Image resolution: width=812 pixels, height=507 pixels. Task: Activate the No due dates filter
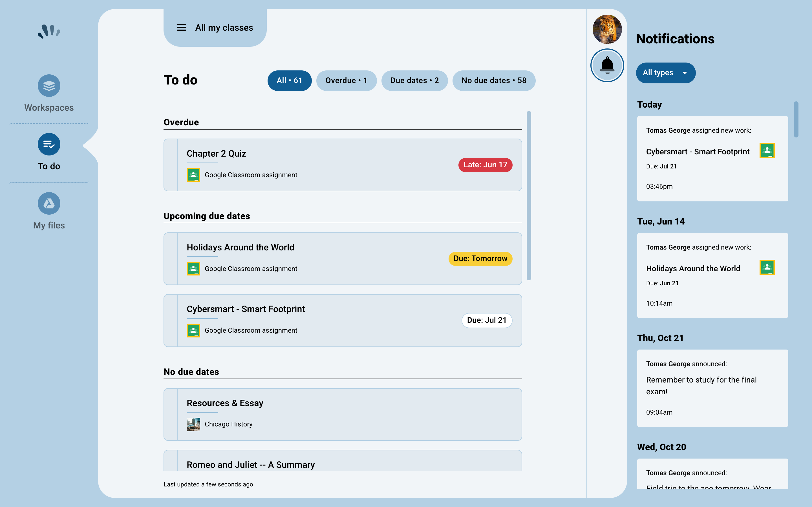[494, 81]
